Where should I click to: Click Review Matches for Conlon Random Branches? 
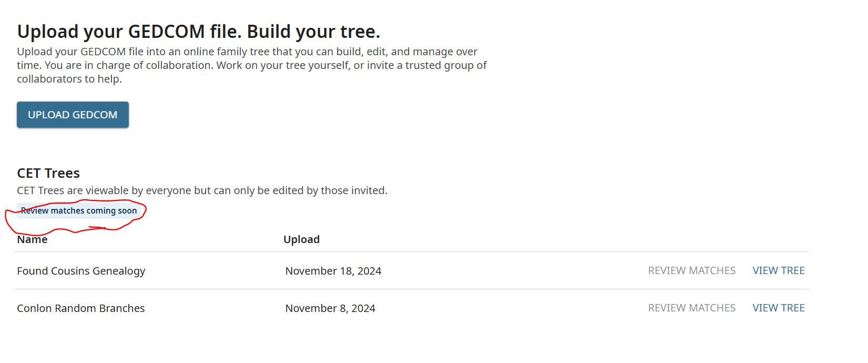691,308
